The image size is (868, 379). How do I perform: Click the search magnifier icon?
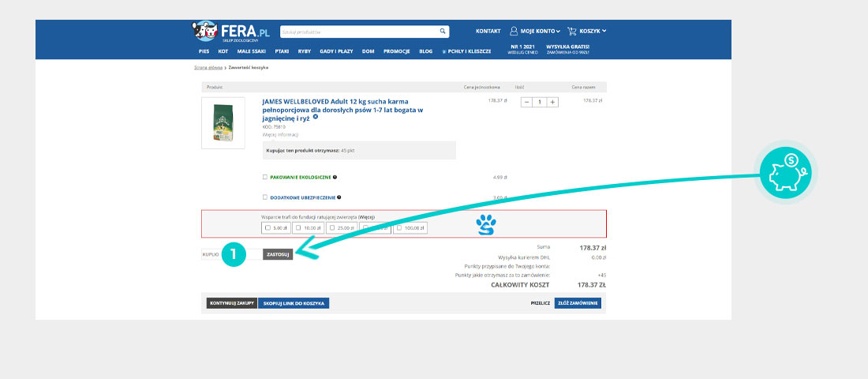tap(443, 31)
